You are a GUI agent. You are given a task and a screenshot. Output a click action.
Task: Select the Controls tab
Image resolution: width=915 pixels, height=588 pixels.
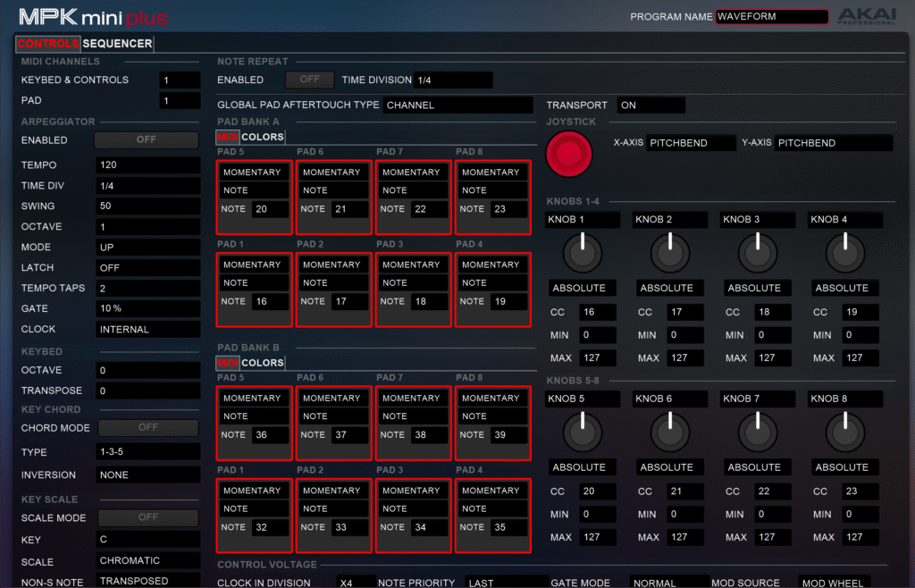pyautogui.click(x=48, y=44)
